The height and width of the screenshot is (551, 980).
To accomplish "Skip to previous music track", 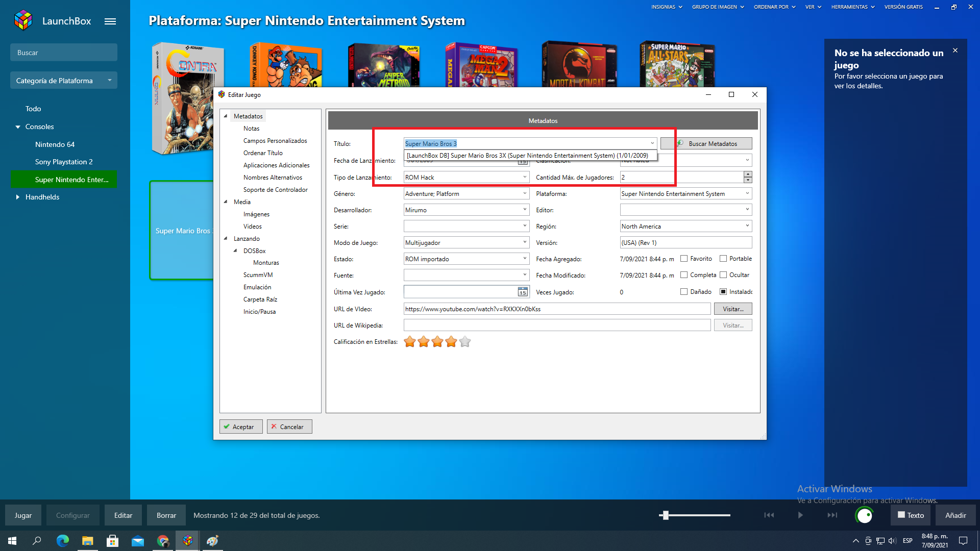I will [x=769, y=515].
